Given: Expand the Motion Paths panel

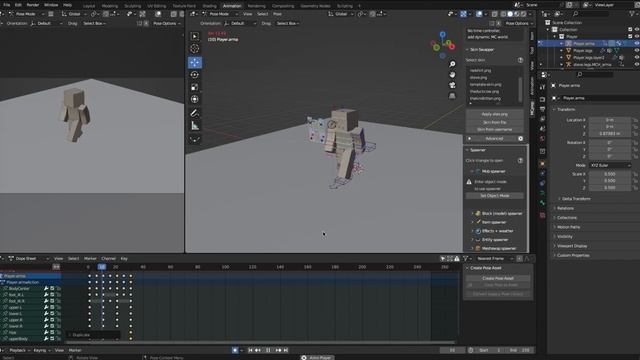Looking at the screenshot, I should (x=568, y=227).
